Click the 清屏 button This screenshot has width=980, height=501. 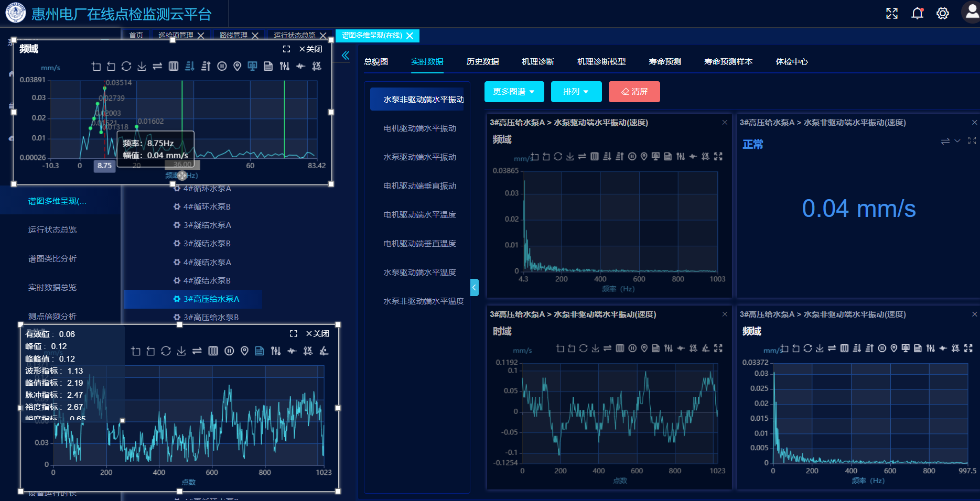pos(634,92)
